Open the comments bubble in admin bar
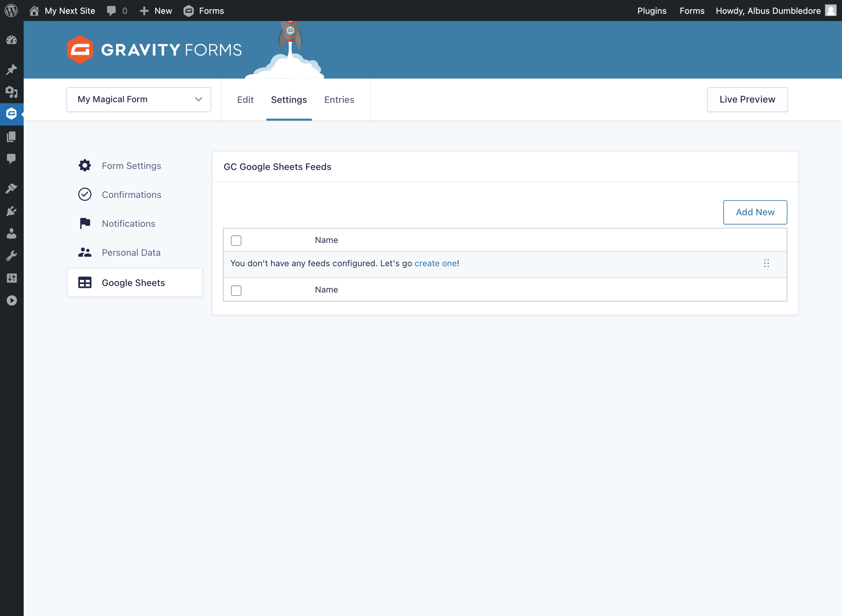This screenshot has width=842, height=616. pyautogui.click(x=117, y=11)
